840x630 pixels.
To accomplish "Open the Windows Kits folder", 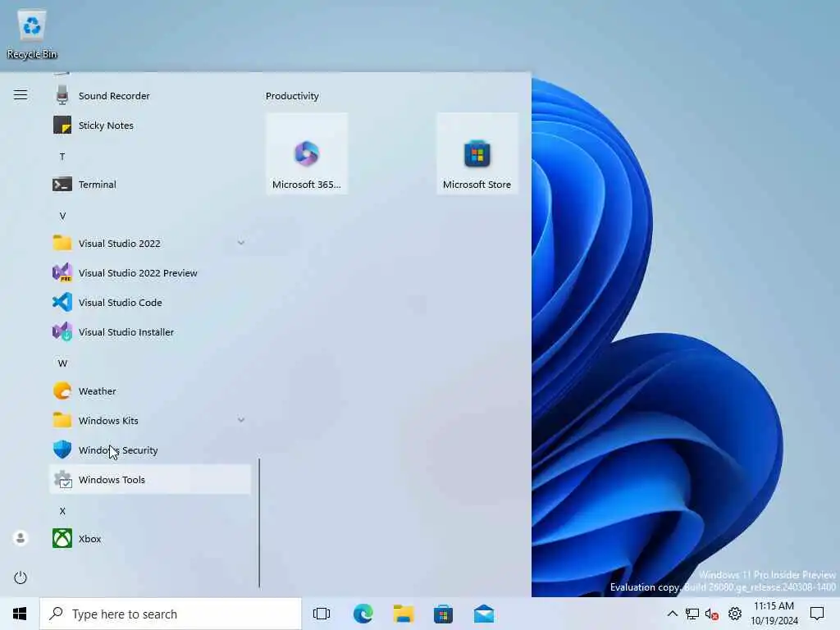I will click(x=150, y=421).
